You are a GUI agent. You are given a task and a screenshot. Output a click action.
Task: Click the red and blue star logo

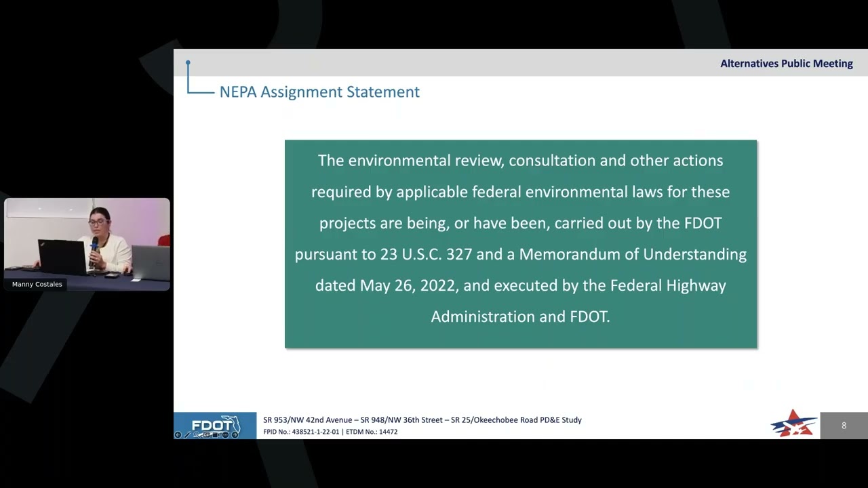794,423
